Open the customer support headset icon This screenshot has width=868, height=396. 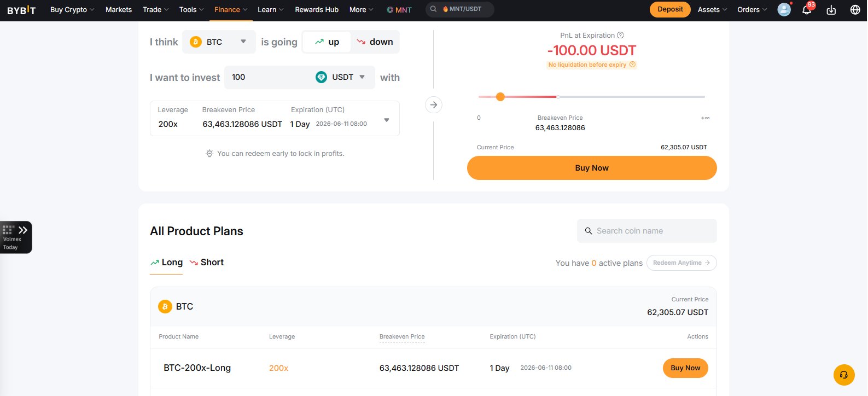tap(844, 375)
